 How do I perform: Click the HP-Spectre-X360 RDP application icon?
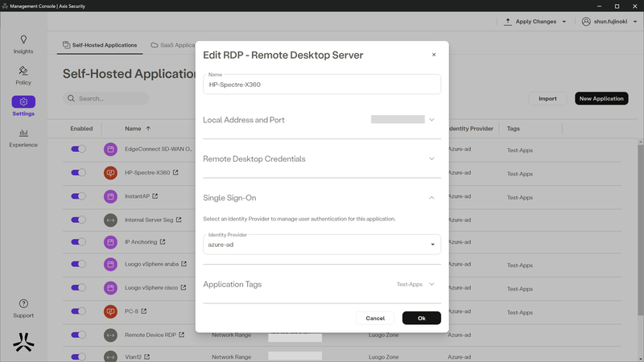click(110, 173)
